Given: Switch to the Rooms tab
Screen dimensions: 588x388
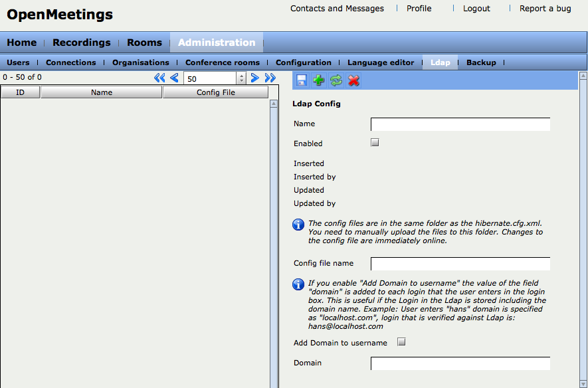Looking at the screenshot, I should pyautogui.click(x=144, y=43).
